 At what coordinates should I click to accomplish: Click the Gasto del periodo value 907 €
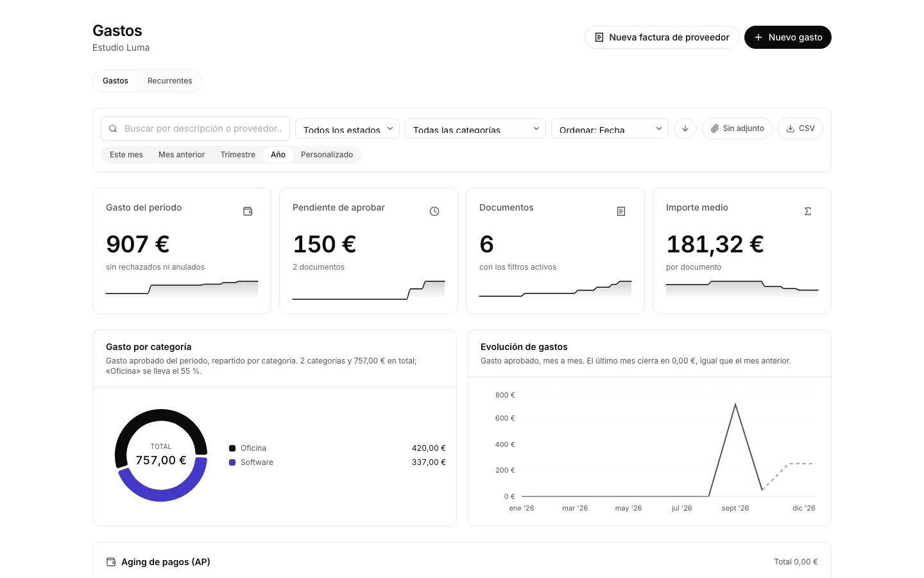(x=138, y=244)
